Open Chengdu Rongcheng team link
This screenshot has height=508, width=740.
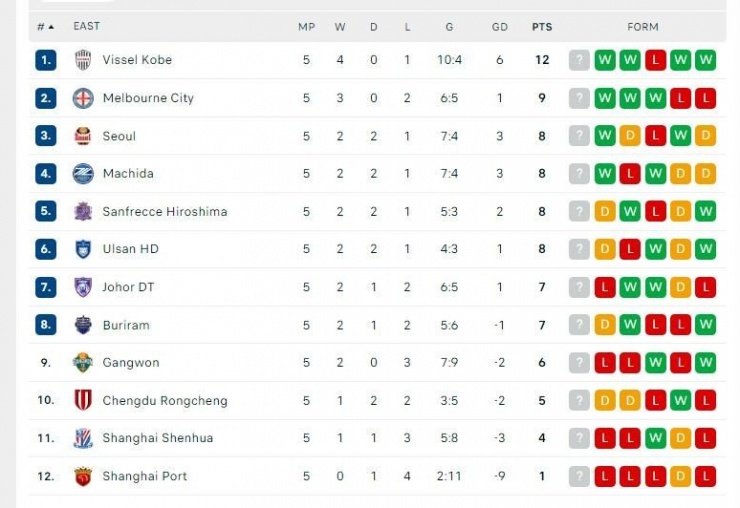[165, 401]
